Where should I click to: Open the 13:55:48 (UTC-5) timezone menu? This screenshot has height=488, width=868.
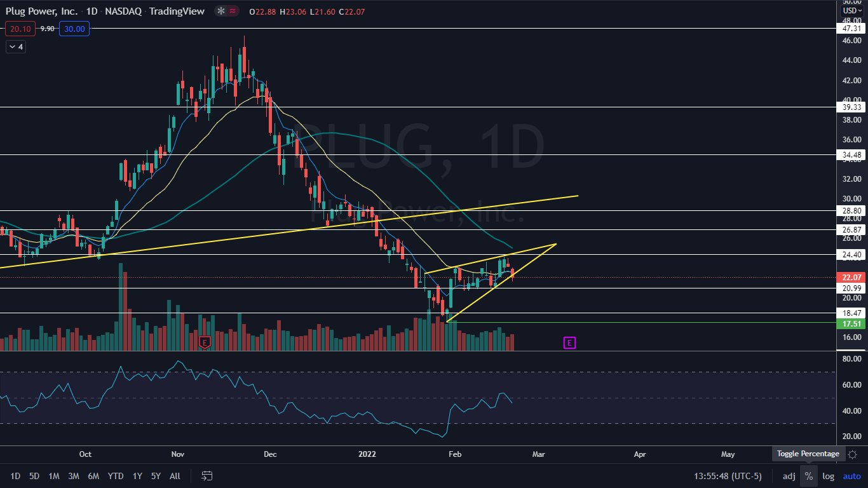tap(728, 476)
